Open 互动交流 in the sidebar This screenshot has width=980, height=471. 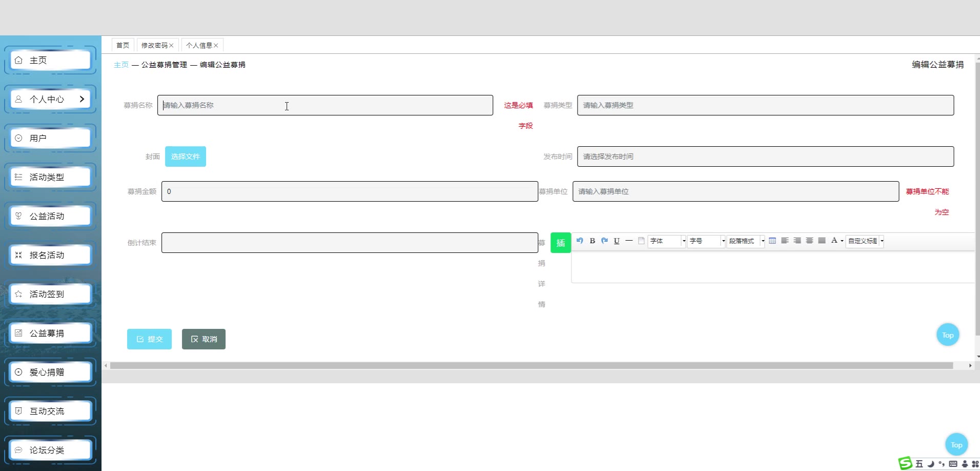(x=50, y=411)
